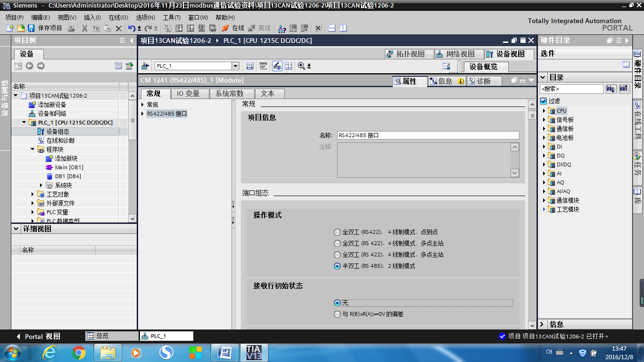
Task: Open the PLC_1 device selection dropdown
Action: coord(235,66)
